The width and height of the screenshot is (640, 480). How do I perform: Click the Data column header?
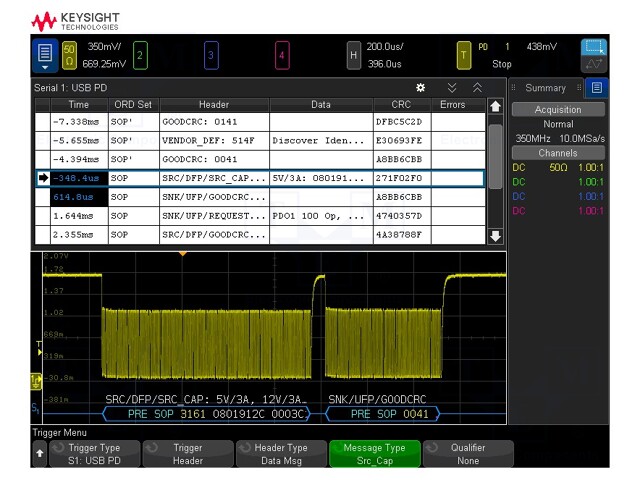click(x=321, y=105)
